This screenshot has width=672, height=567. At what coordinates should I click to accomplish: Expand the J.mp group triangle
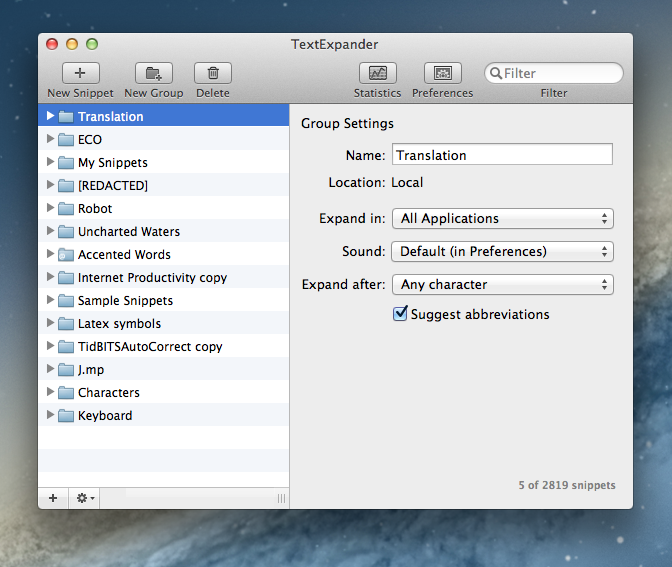(50, 369)
